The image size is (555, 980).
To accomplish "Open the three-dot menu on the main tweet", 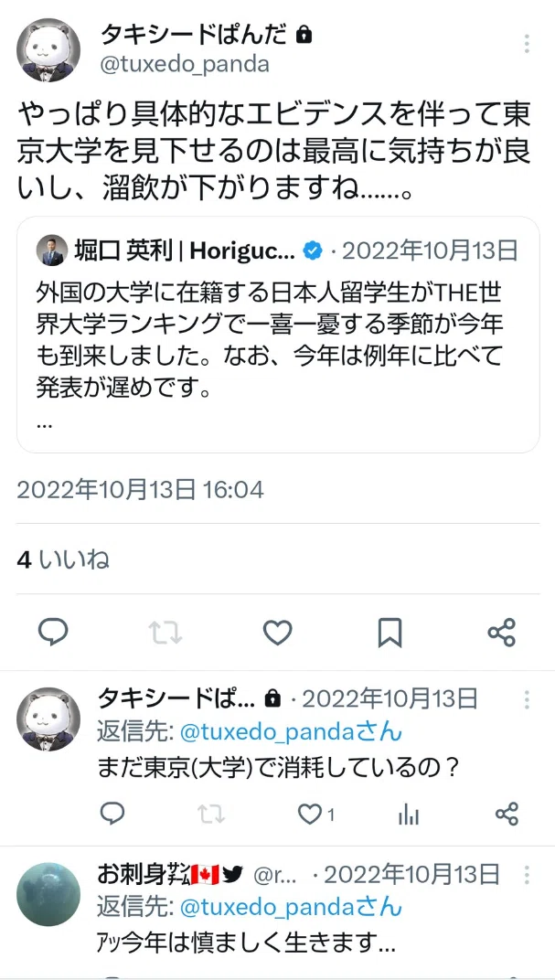I will [527, 44].
